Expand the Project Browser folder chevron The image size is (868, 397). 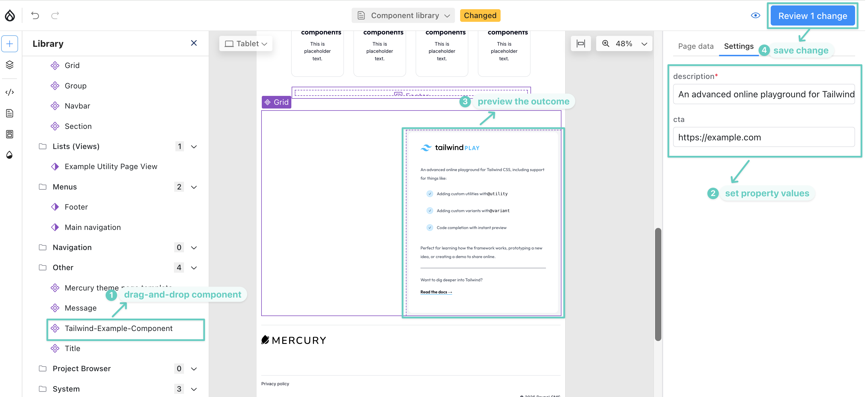coord(194,369)
